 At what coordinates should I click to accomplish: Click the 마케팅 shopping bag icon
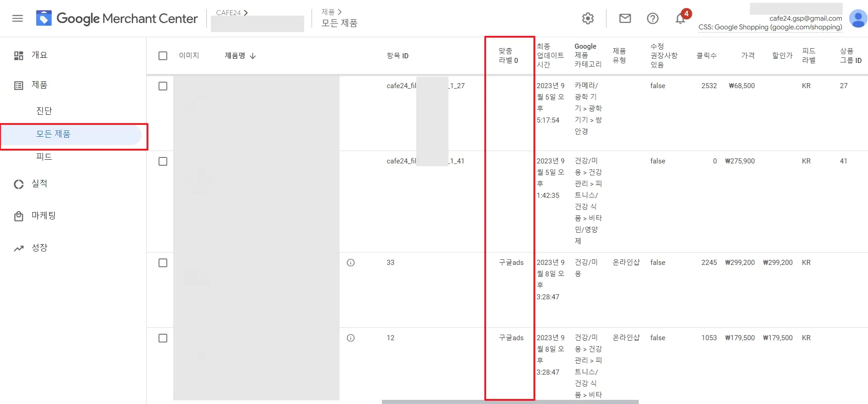click(x=18, y=216)
